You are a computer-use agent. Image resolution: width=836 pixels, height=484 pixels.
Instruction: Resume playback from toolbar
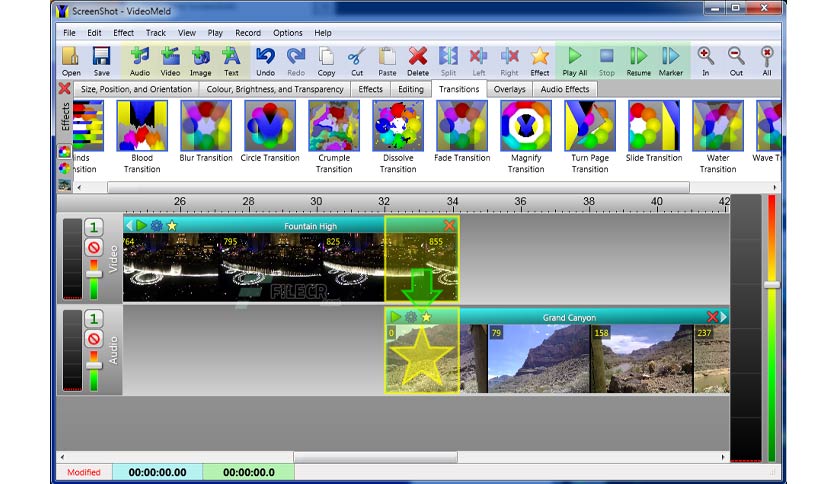[638, 61]
